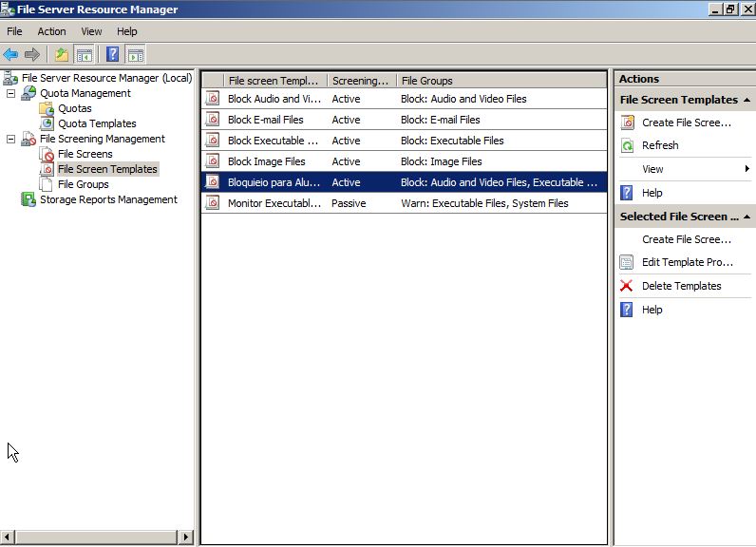Click Refresh action text
The image size is (756, 547).
tap(660, 145)
